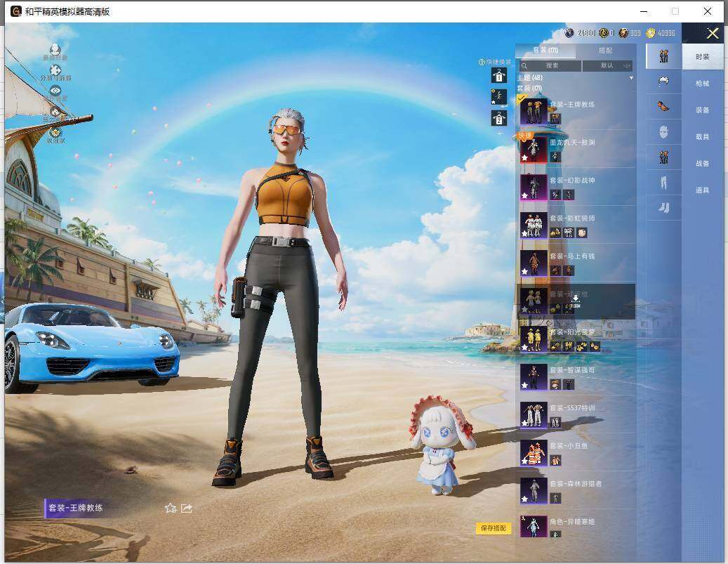Select the 套装-幻影战神 outfit thumbnail
The image size is (728, 564).
pyautogui.click(x=534, y=188)
